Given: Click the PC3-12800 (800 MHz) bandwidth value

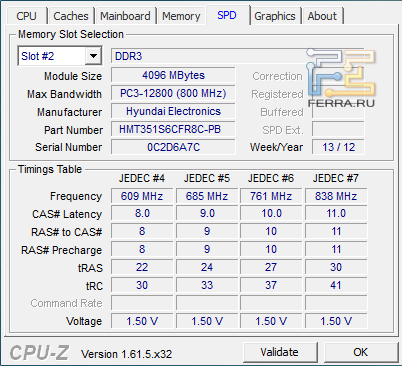Looking at the screenshot, I should [173, 93].
